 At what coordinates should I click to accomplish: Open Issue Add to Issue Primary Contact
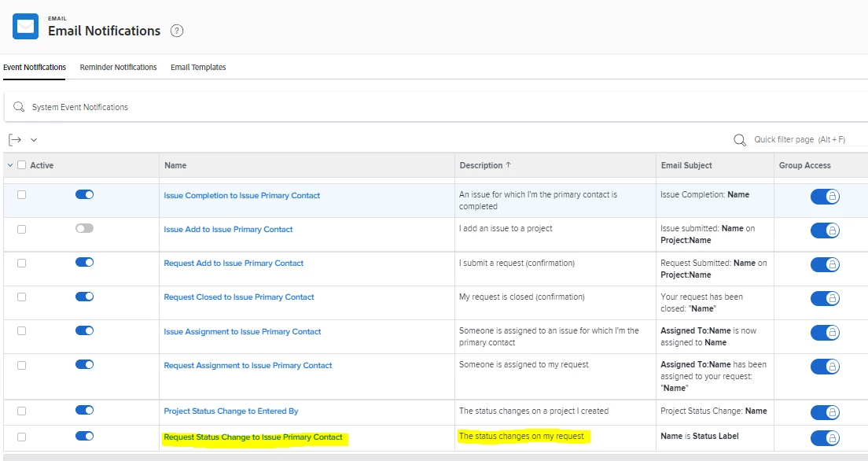(x=228, y=230)
